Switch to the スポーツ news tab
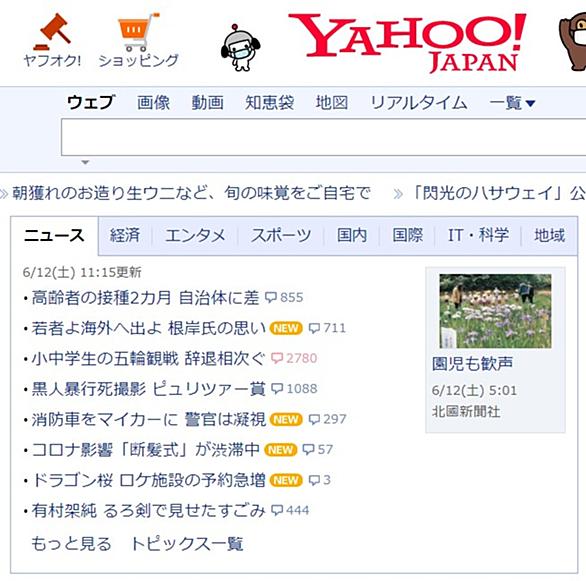 click(281, 235)
